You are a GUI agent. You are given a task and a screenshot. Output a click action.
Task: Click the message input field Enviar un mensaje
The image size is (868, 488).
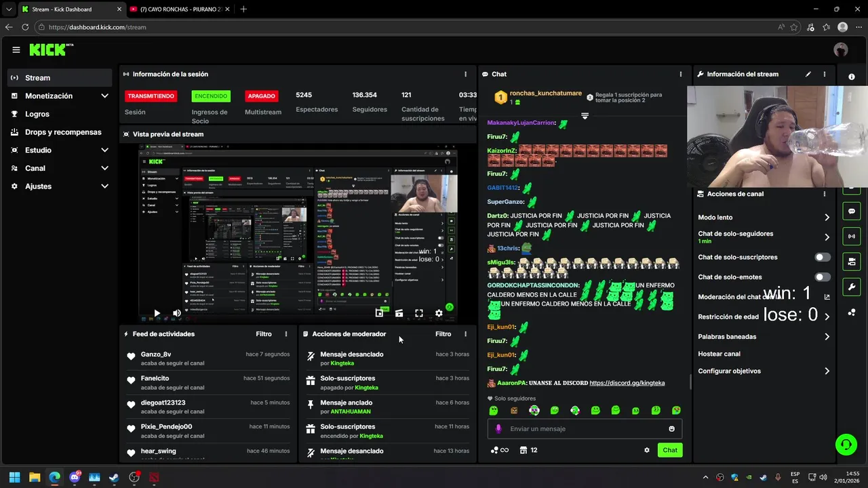tap(585, 428)
